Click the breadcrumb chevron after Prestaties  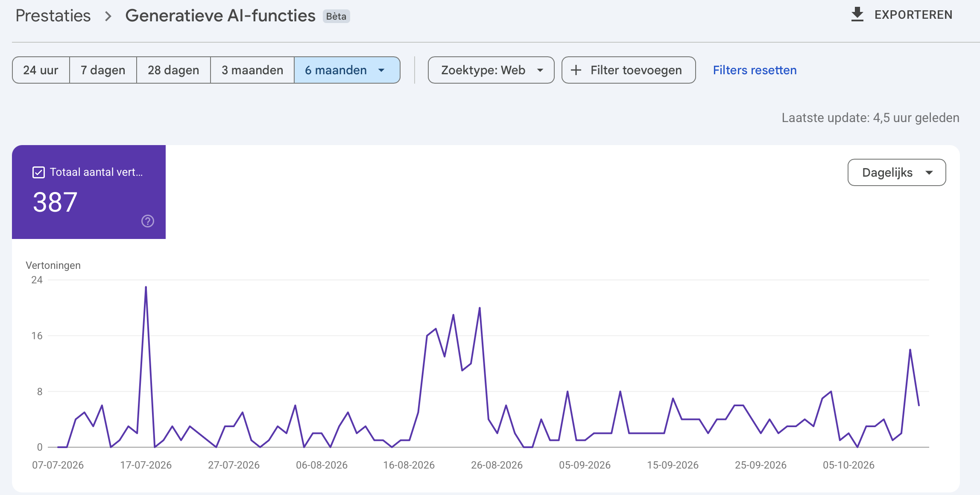108,16
